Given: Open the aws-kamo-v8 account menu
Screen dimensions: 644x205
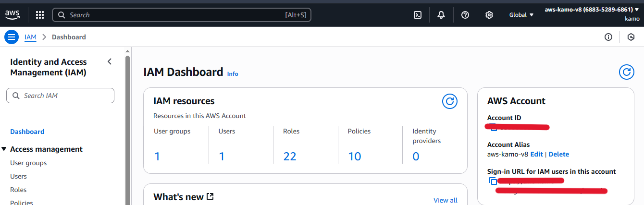Looking at the screenshot, I should click(x=592, y=10).
